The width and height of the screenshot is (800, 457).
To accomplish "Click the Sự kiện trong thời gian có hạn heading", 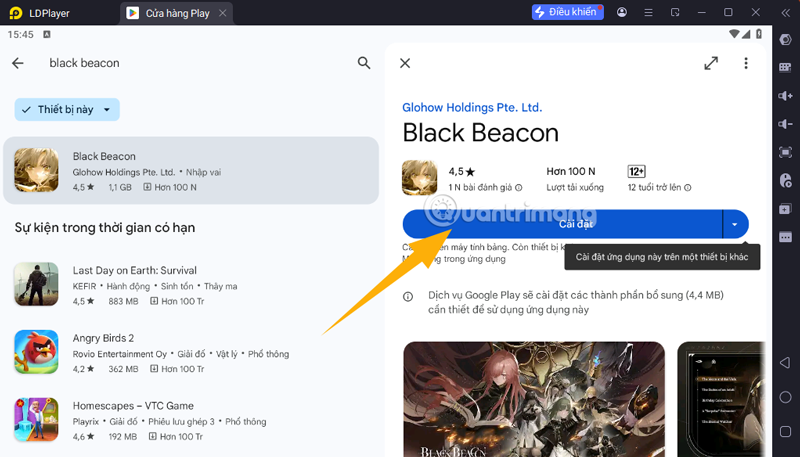I will [105, 227].
